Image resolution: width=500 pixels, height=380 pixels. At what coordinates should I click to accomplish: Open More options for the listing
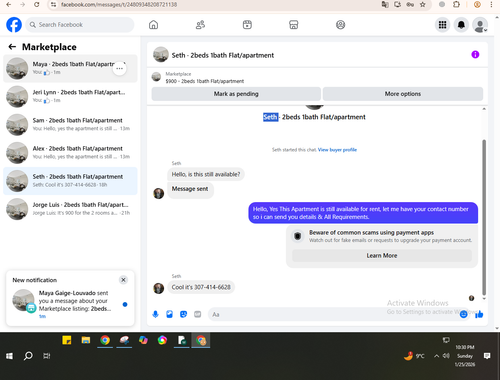point(403,94)
